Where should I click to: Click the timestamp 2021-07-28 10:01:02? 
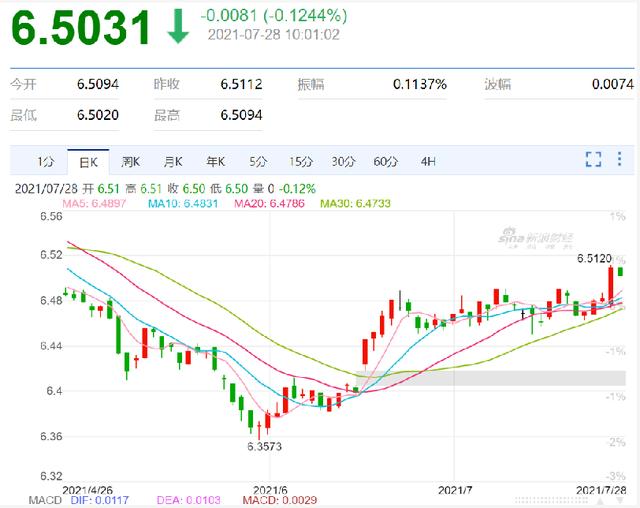pos(274,35)
